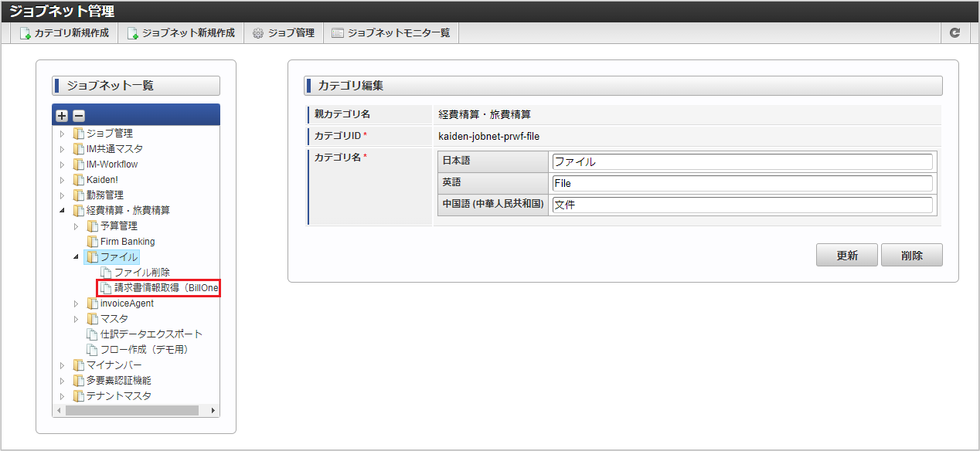Open ファイル削除 jobnet in tree

click(x=142, y=273)
